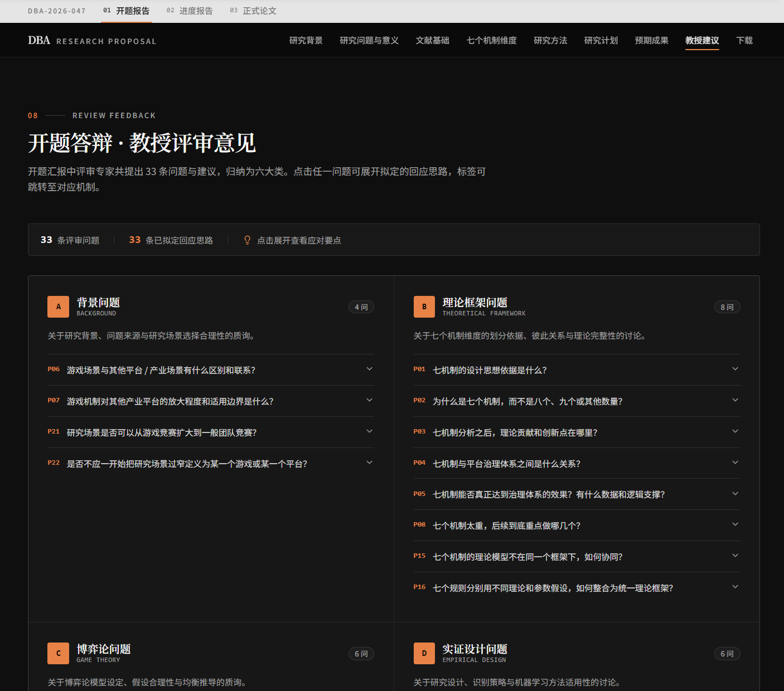Image resolution: width=784 pixels, height=691 pixels.
Task: Expand question P15 chevron
Action: coord(735,556)
